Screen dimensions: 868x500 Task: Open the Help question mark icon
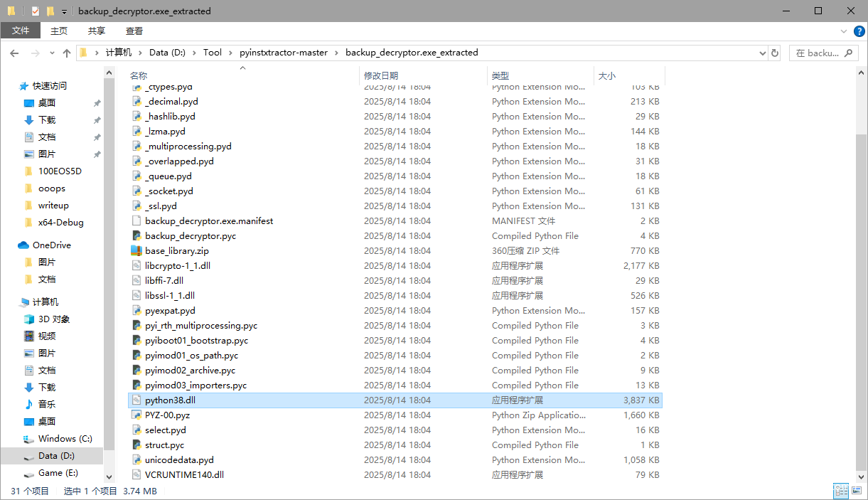859,31
